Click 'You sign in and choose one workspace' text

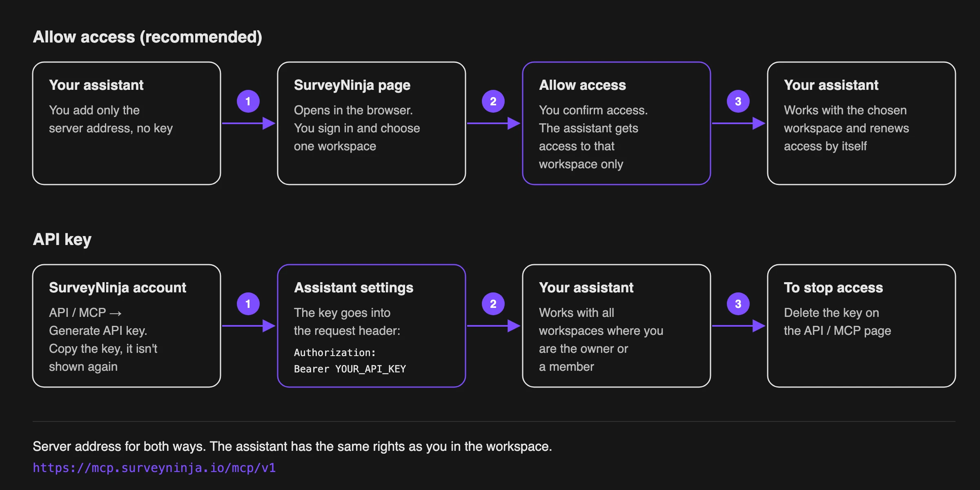click(x=357, y=137)
